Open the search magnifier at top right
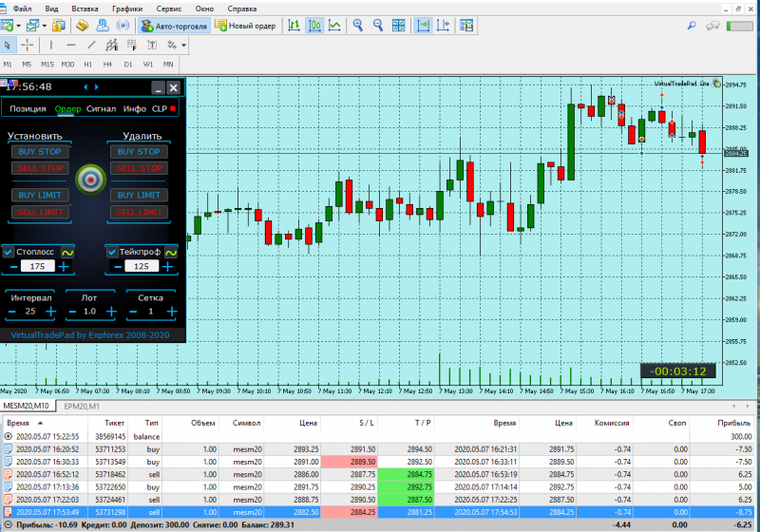The width and height of the screenshot is (760, 532). 692,26
